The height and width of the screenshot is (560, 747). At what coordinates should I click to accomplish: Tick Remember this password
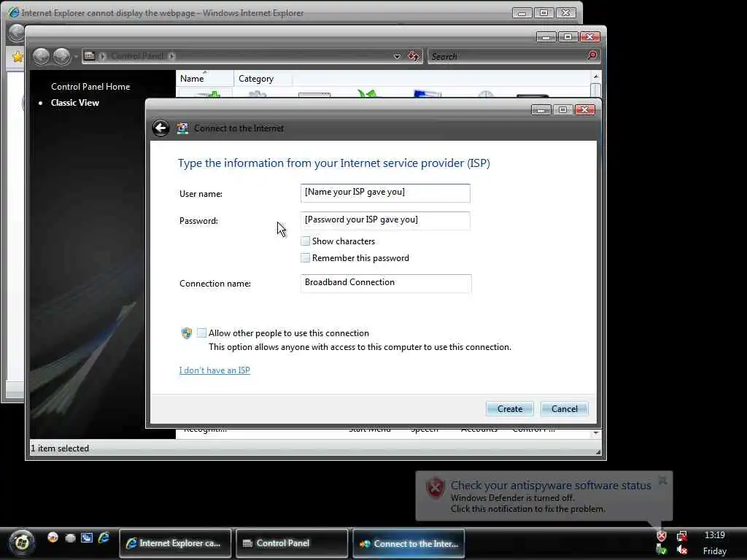point(306,257)
